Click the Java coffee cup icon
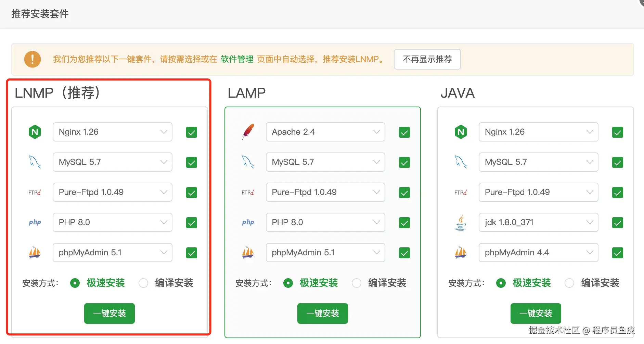644x344 pixels. point(461,222)
